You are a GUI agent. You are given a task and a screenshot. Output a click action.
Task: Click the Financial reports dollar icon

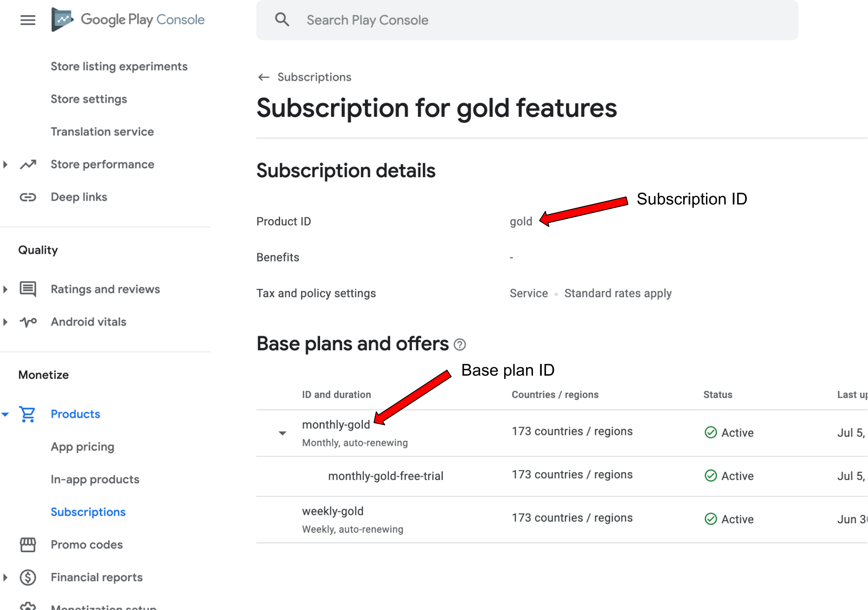(x=28, y=578)
